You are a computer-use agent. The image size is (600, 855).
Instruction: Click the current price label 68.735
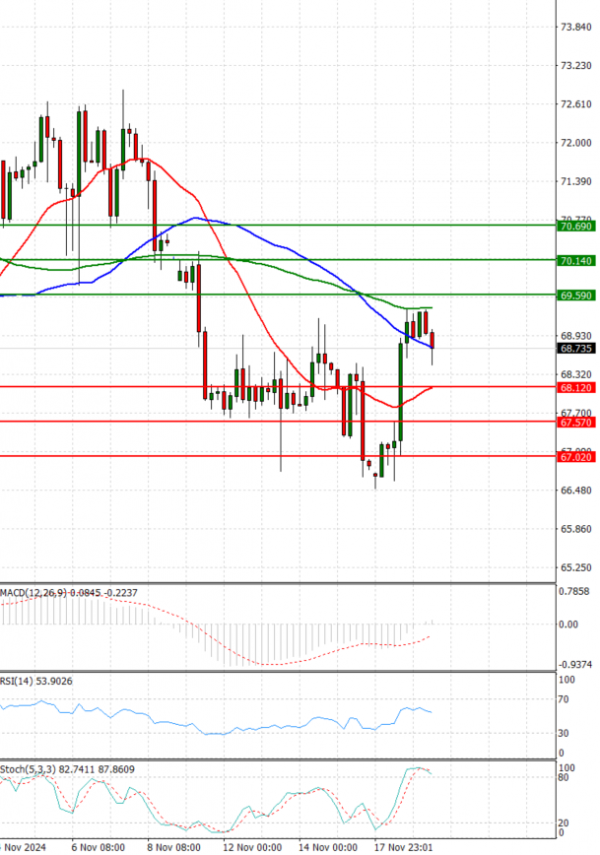(575, 348)
